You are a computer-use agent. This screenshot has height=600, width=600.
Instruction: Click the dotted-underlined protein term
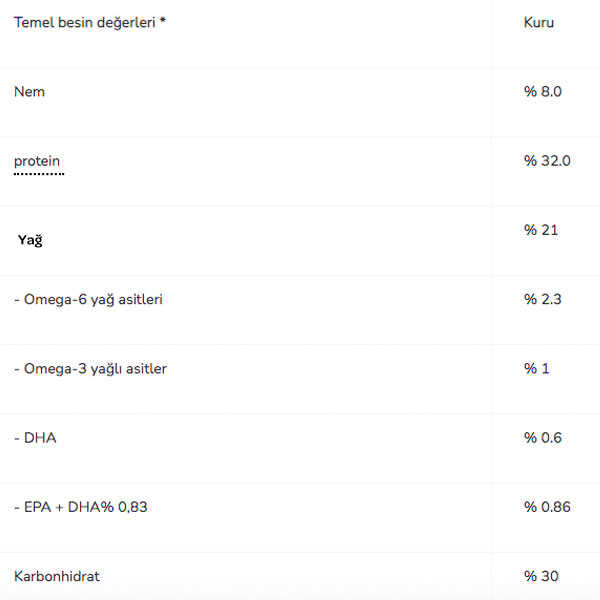click(37, 161)
